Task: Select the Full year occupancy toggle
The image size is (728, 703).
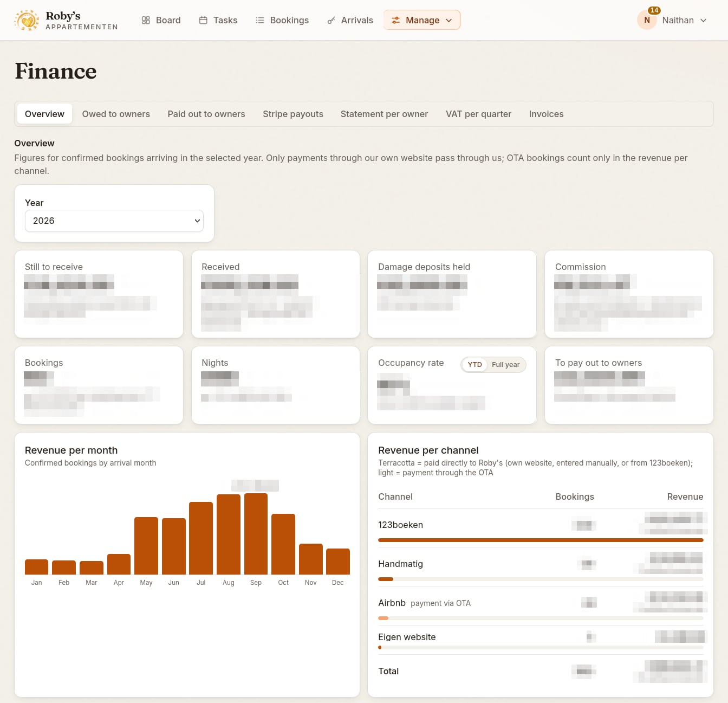Action: point(505,365)
